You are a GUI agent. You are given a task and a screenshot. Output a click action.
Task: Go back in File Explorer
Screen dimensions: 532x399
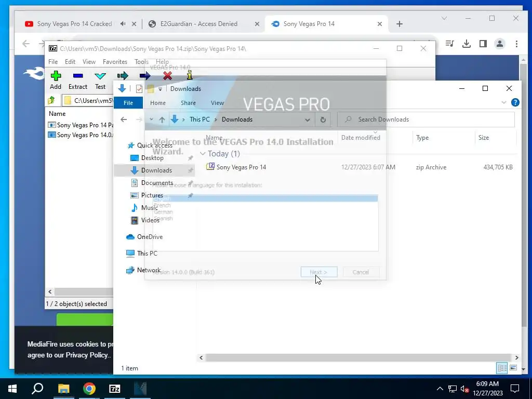pos(124,119)
